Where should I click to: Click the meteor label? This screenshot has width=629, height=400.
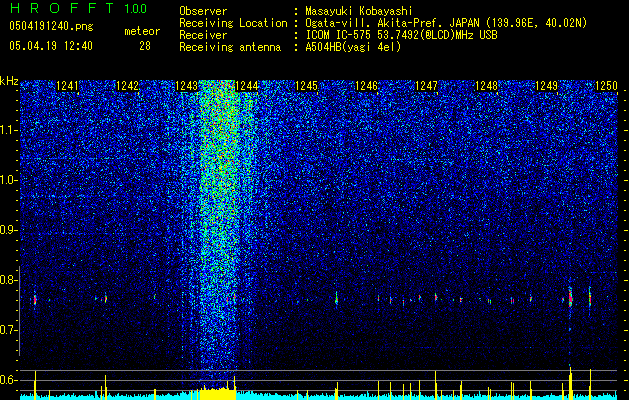tap(142, 31)
